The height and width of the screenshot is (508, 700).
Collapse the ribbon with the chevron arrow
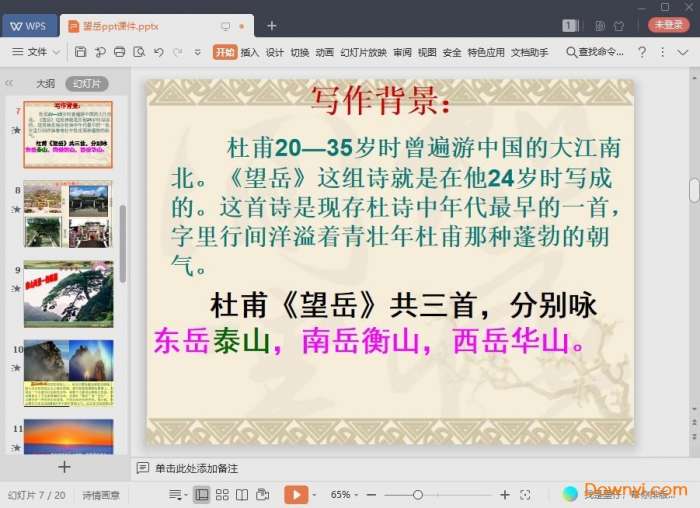(x=683, y=53)
